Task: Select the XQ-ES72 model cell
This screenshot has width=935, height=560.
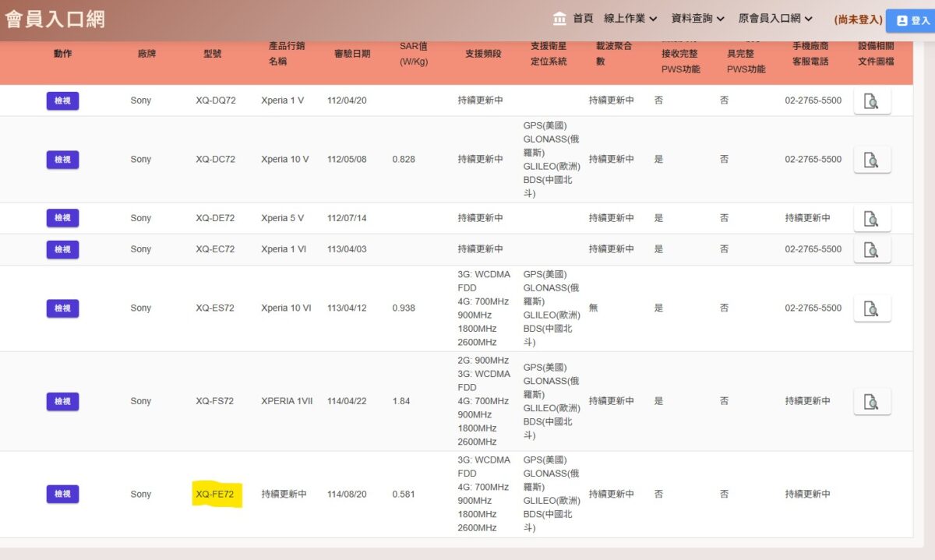Action: click(215, 308)
